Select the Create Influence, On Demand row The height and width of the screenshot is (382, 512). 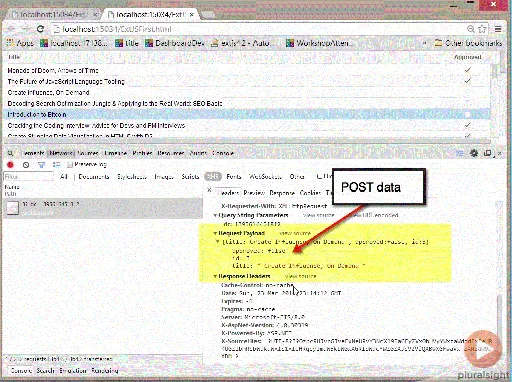[x=247, y=92]
